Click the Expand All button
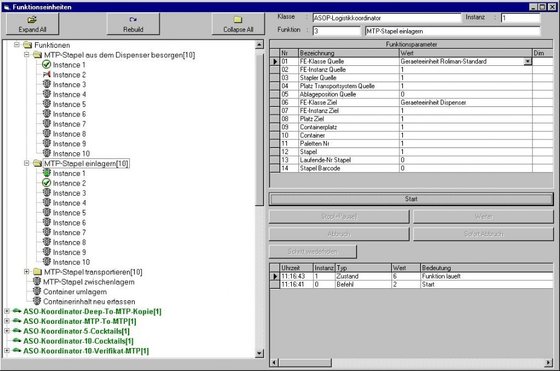 [32, 24]
